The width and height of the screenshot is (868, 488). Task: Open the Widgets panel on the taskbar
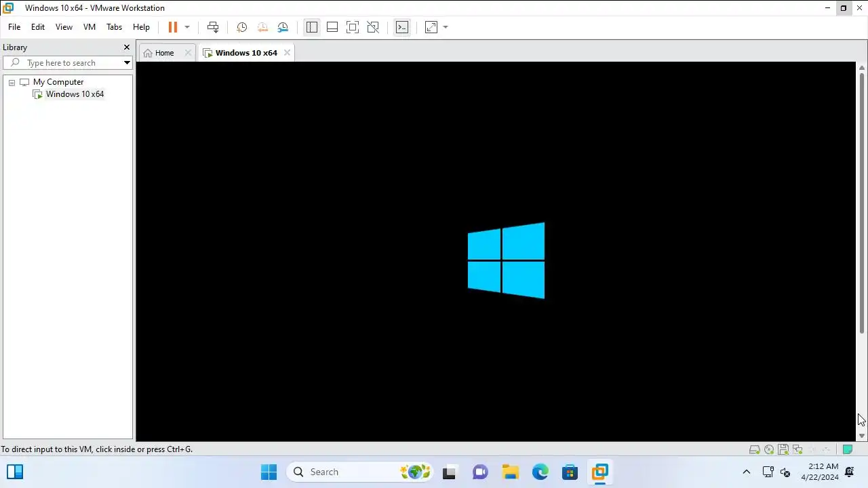[x=15, y=472]
